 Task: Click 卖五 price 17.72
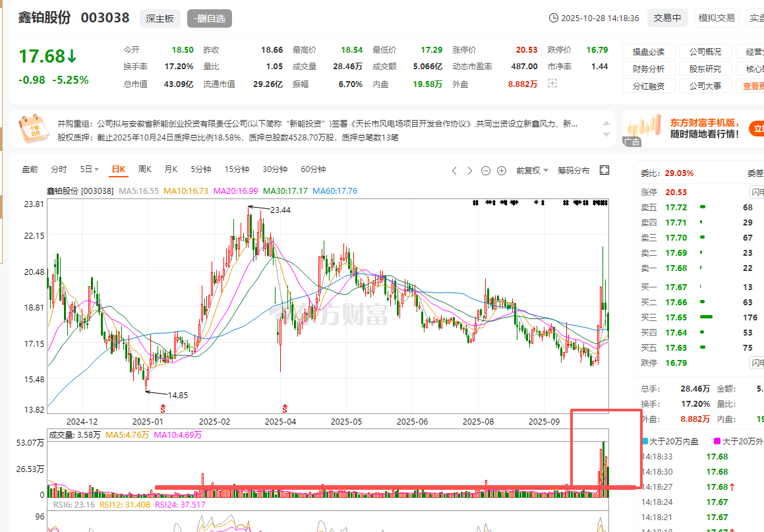tap(676, 208)
